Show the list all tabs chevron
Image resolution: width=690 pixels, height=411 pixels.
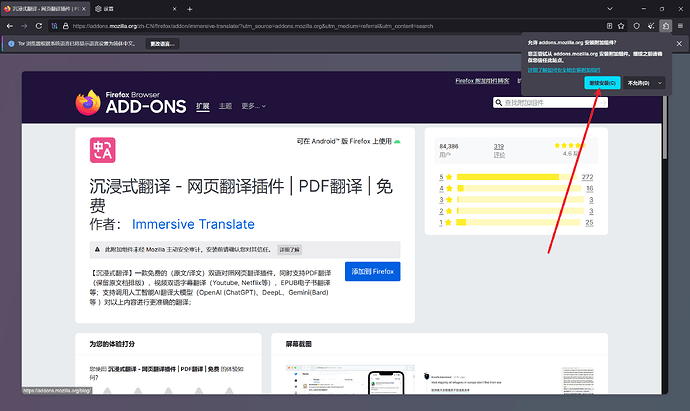coord(609,9)
